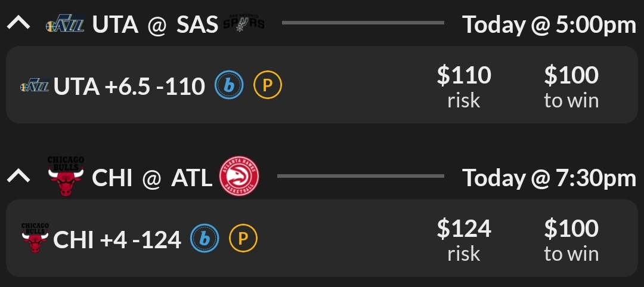This screenshot has width=644, height=287.
Task: Click the Atlanta Hawks logo
Action: click(239, 176)
